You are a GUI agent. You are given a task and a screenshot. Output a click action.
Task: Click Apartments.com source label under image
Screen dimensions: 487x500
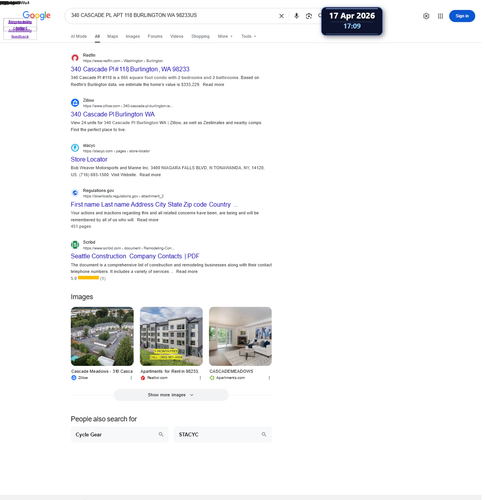click(x=230, y=378)
